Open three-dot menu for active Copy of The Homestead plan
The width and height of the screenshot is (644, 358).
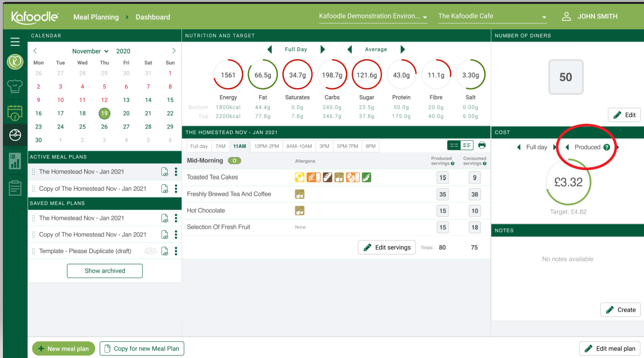click(176, 189)
